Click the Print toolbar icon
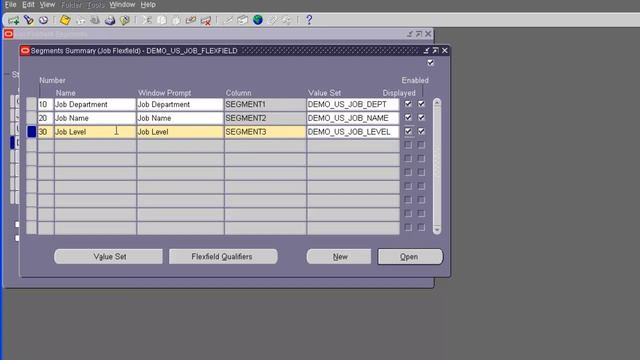The height and width of the screenshot is (360, 640). pyautogui.click(x=110, y=20)
